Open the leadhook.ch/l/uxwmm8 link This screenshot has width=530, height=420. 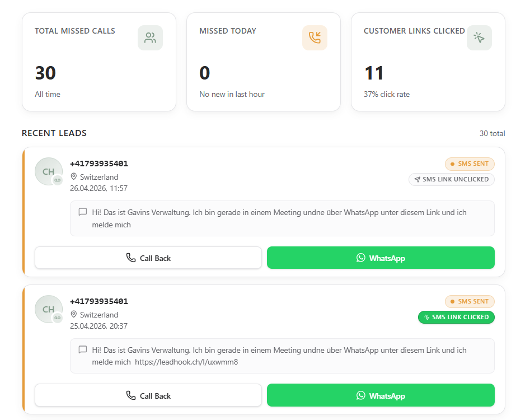pos(186,362)
